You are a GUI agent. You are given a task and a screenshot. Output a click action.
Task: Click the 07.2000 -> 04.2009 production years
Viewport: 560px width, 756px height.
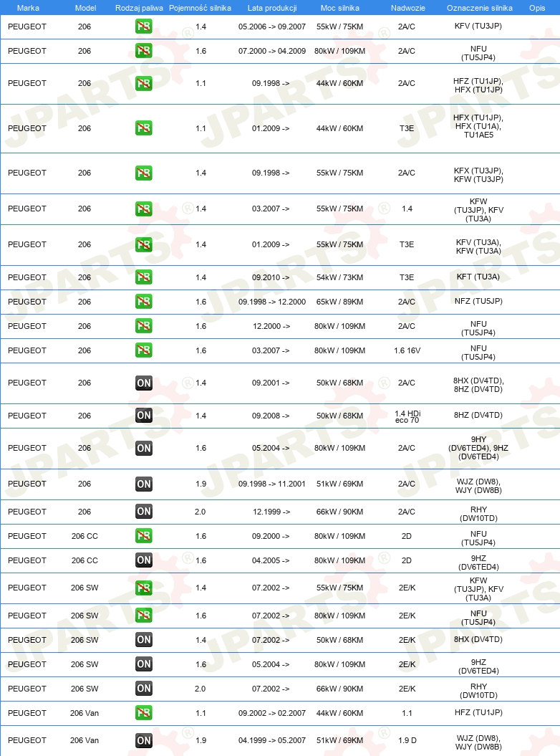tap(272, 51)
